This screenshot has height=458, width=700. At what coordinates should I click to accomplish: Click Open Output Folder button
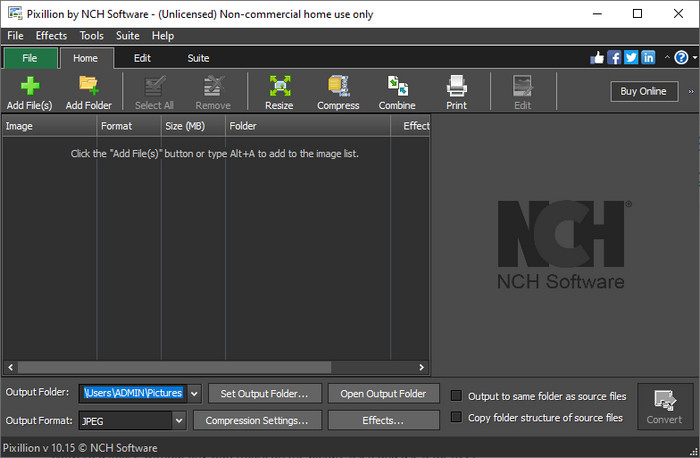[x=383, y=394]
